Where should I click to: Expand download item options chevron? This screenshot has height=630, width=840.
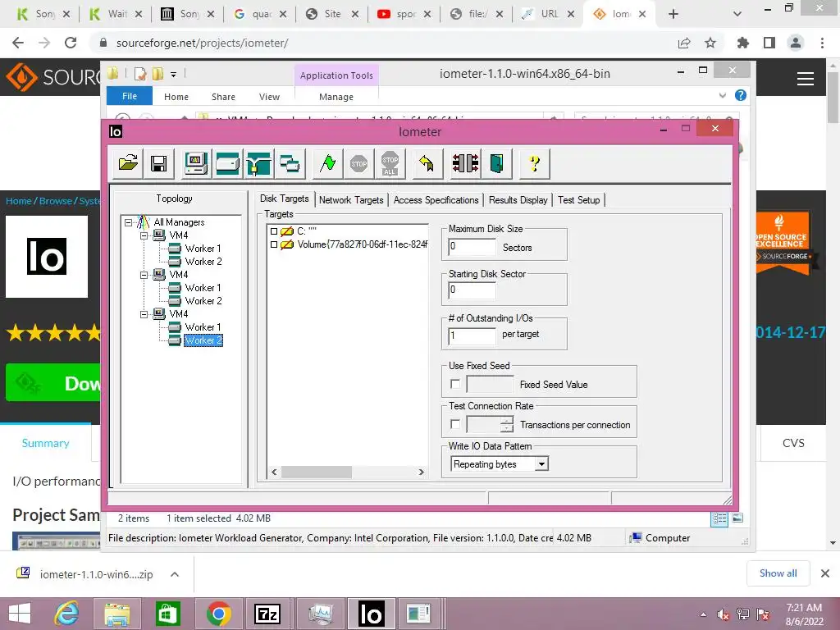tap(174, 574)
